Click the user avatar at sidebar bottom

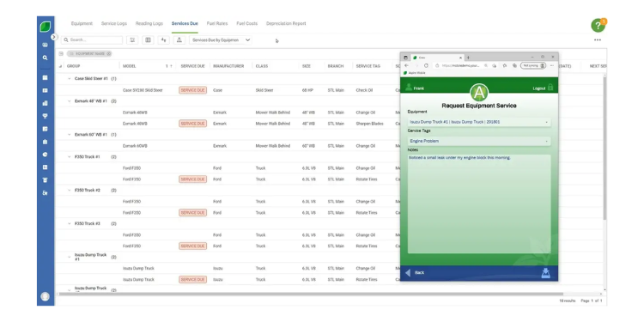[x=46, y=296]
